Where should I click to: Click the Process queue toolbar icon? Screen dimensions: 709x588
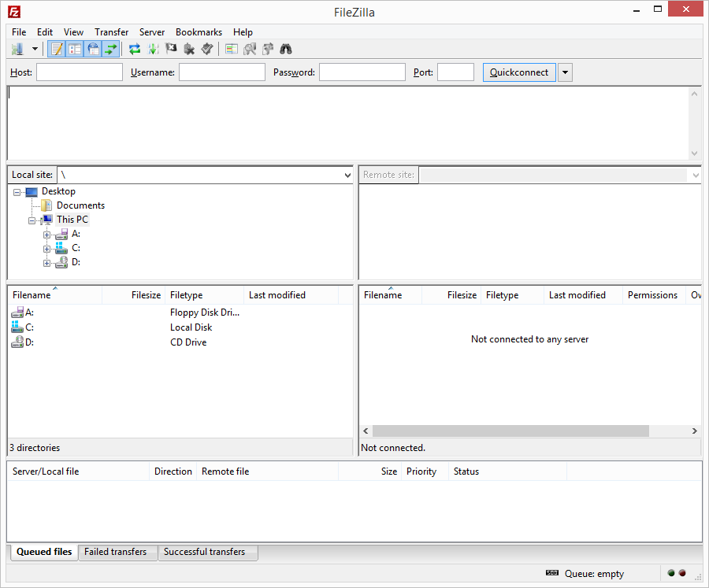pos(153,49)
